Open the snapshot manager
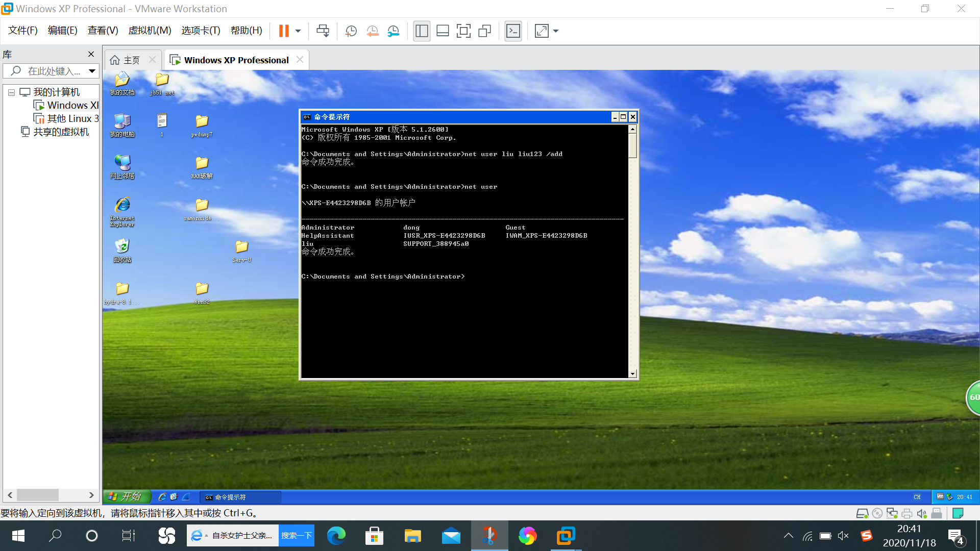Viewport: 980px width, 551px height. (393, 31)
